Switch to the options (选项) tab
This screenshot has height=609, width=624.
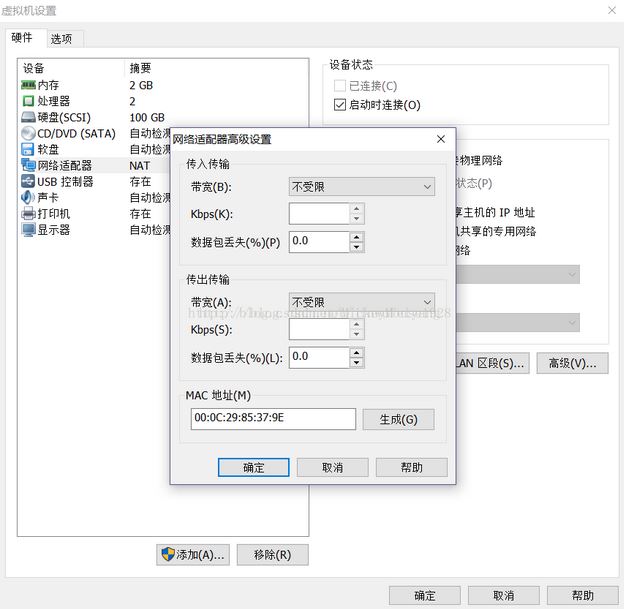tap(61, 39)
